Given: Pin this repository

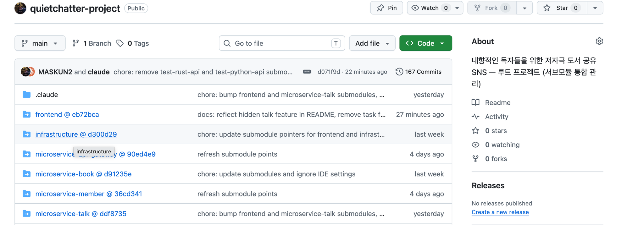Looking at the screenshot, I should click(x=386, y=8).
